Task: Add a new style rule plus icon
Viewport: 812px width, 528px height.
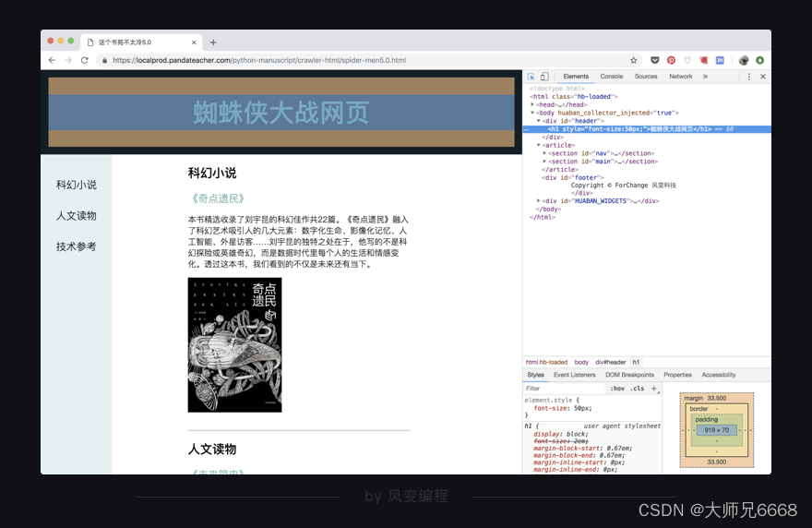Action: point(654,388)
